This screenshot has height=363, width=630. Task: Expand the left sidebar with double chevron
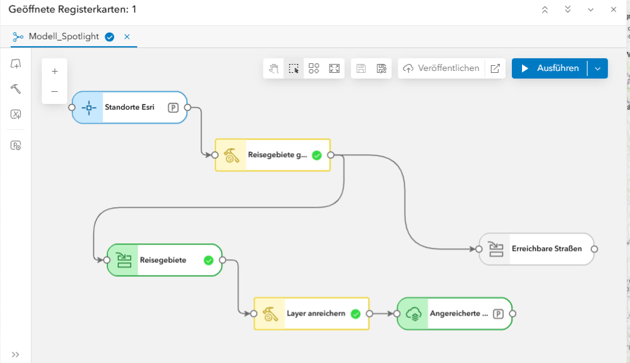pyautogui.click(x=15, y=355)
